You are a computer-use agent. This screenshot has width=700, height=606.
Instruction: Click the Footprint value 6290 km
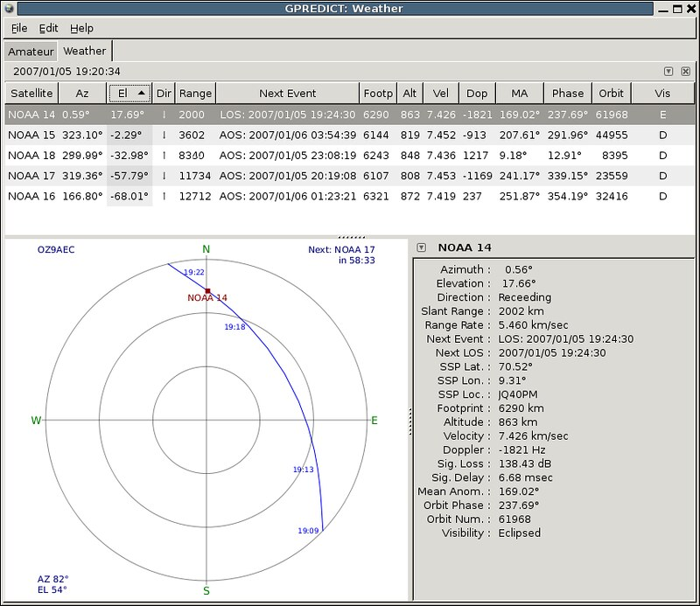[521, 408]
